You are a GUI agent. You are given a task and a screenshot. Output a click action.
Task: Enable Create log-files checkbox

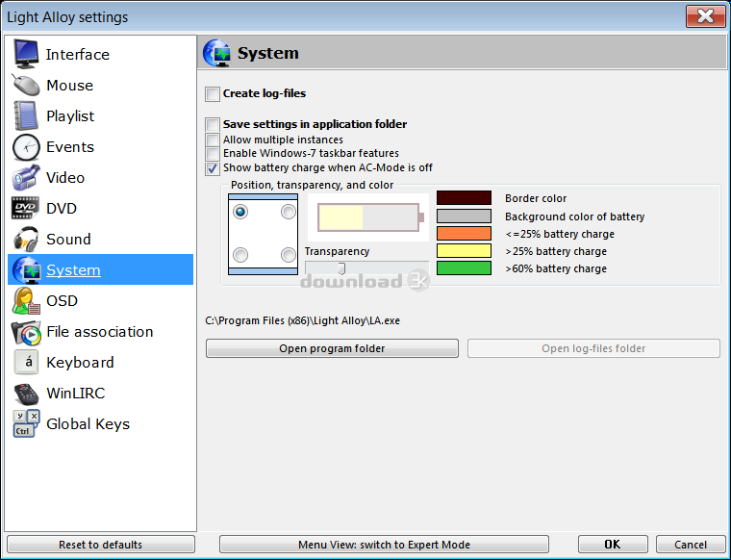(213, 94)
